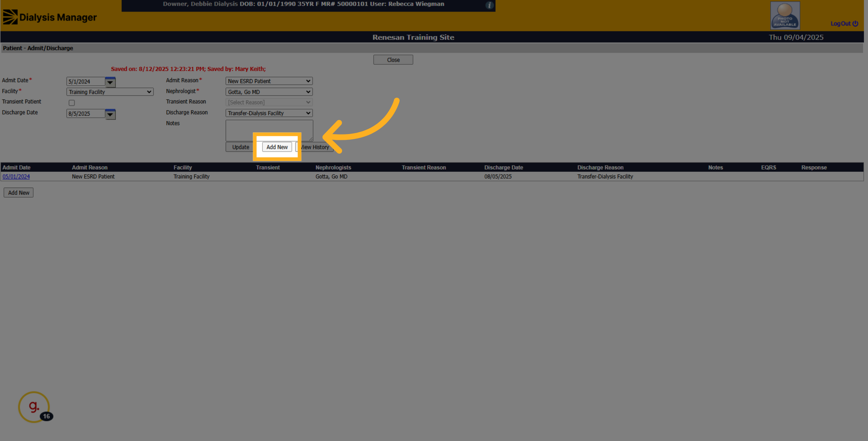Viewport: 868px width, 441px height.
Task: Click the Nephrologists column header
Action: coord(333,167)
